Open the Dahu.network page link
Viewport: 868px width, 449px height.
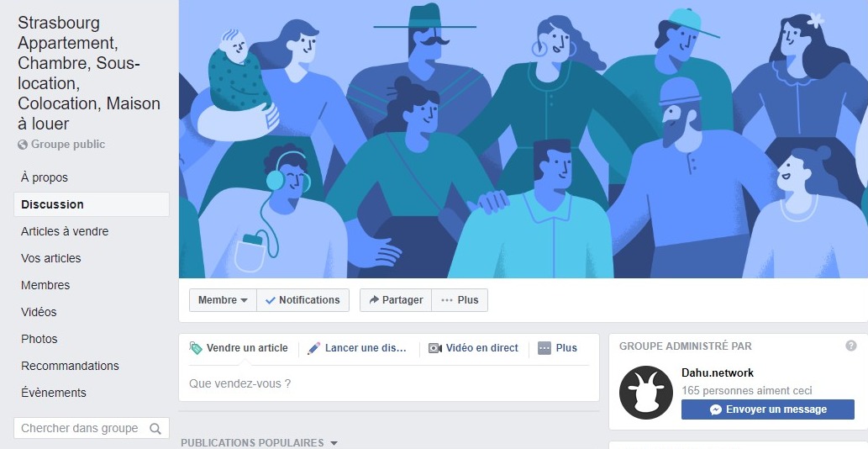[x=718, y=372]
